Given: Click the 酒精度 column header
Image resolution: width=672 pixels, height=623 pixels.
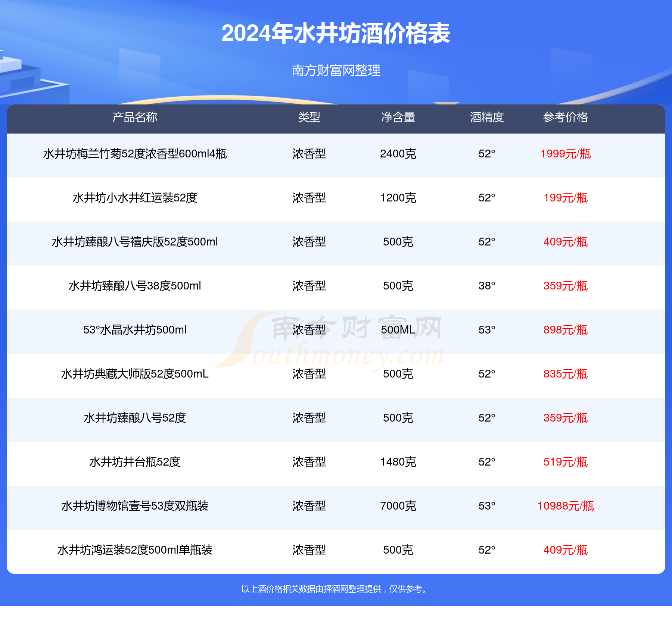Looking at the screenshot, I should pos(487,117).
